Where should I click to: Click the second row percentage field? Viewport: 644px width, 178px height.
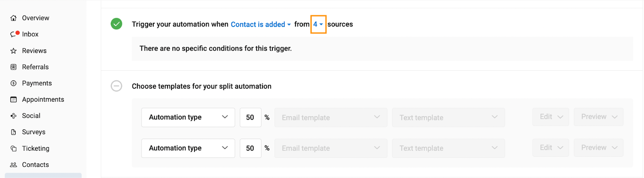pyautogui.click(x=250, y=148)
